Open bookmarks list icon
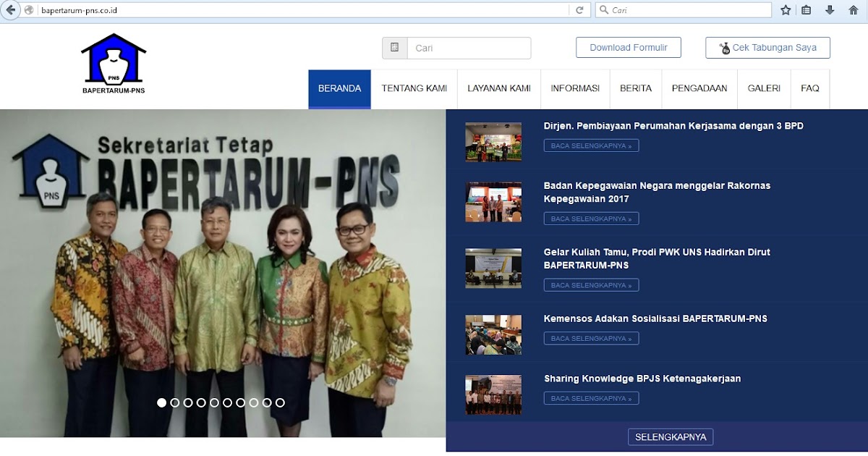Viewport: 868px width, 456px height. click(807, 10)
